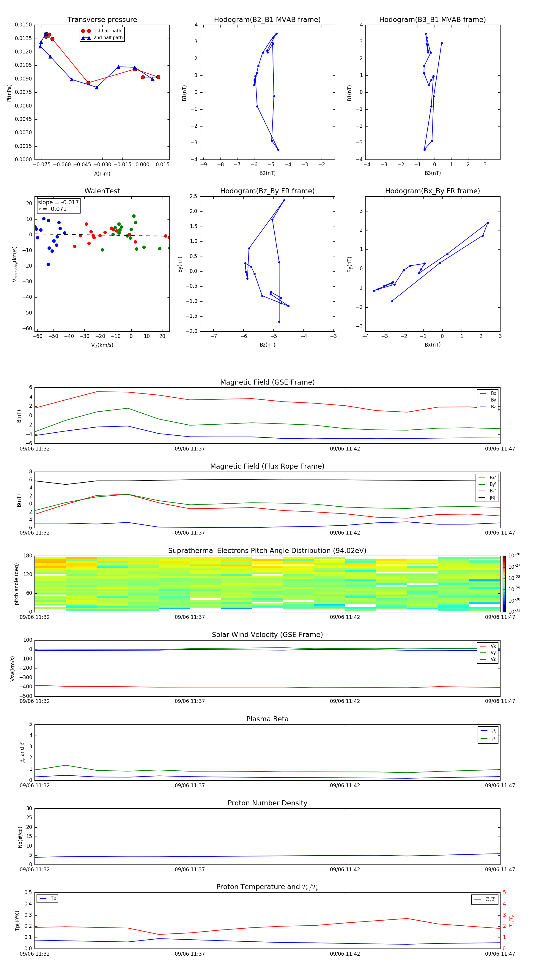Viewport: 535px width, 980px height.
Task: Click the 'Bz(nT)' x-axis label
Action: pos(267,345)
